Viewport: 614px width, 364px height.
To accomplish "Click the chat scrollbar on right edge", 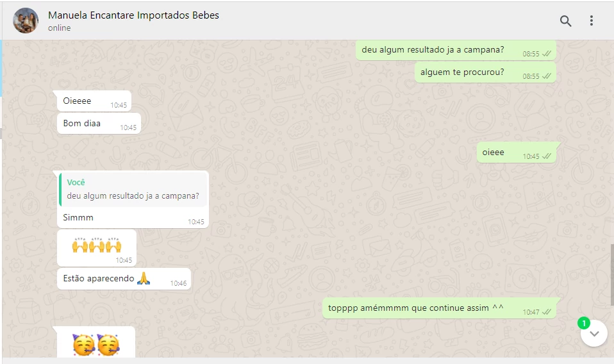I will click(x=612, y=275).
